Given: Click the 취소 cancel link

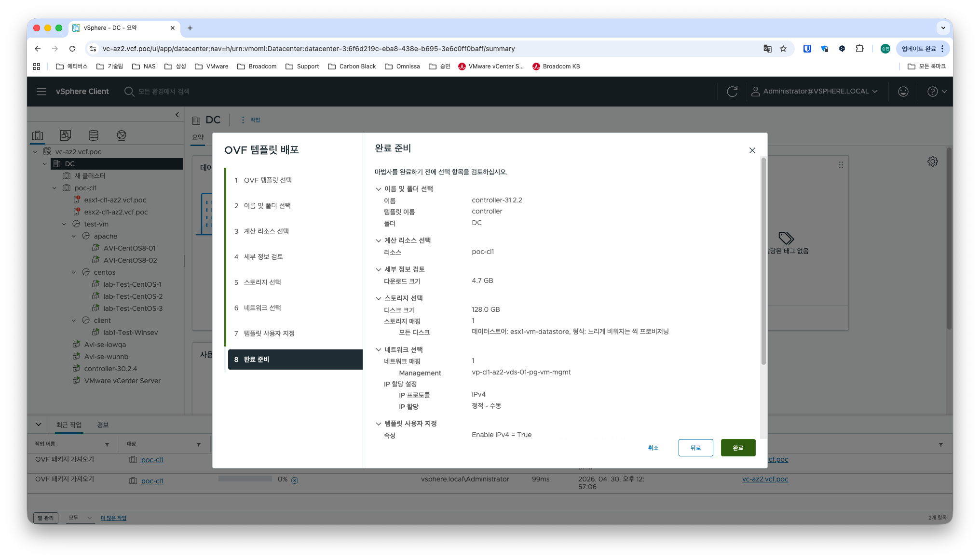Looking at the screenshot, I should click(x=653, y=448).
